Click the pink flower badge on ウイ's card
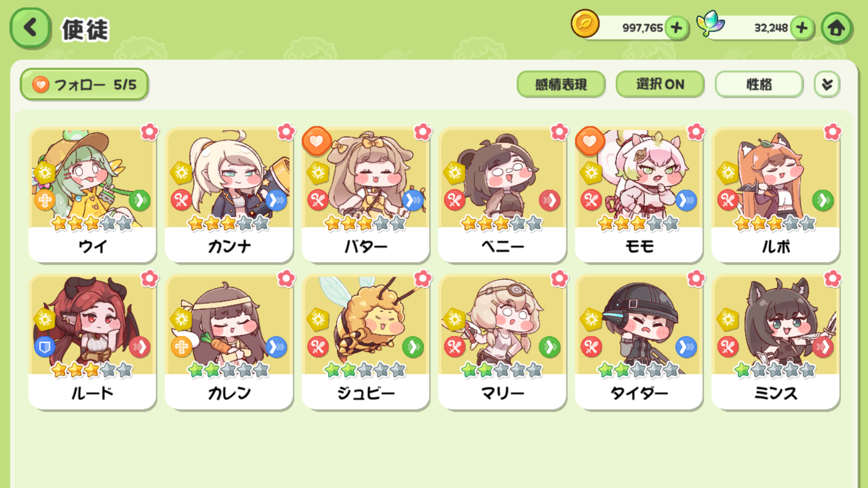The image size is (868, 488). click(149, 132)
